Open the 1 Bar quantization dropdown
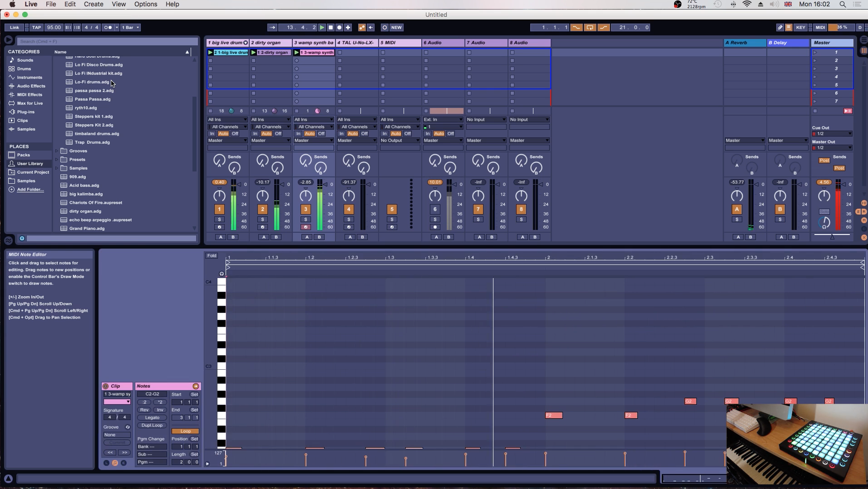 point(131,27)
